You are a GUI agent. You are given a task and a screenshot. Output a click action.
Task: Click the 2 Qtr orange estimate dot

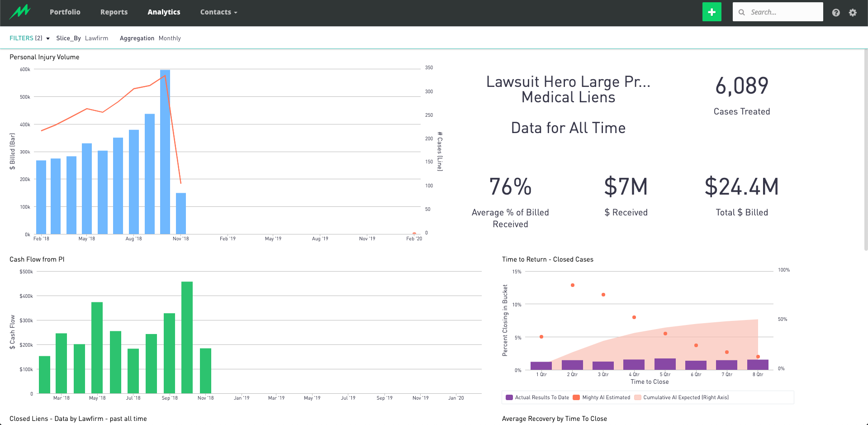pos(573,285)
